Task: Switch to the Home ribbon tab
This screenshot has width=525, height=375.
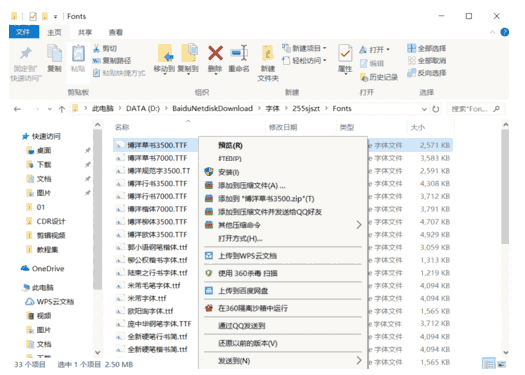Action: point(54,32)
